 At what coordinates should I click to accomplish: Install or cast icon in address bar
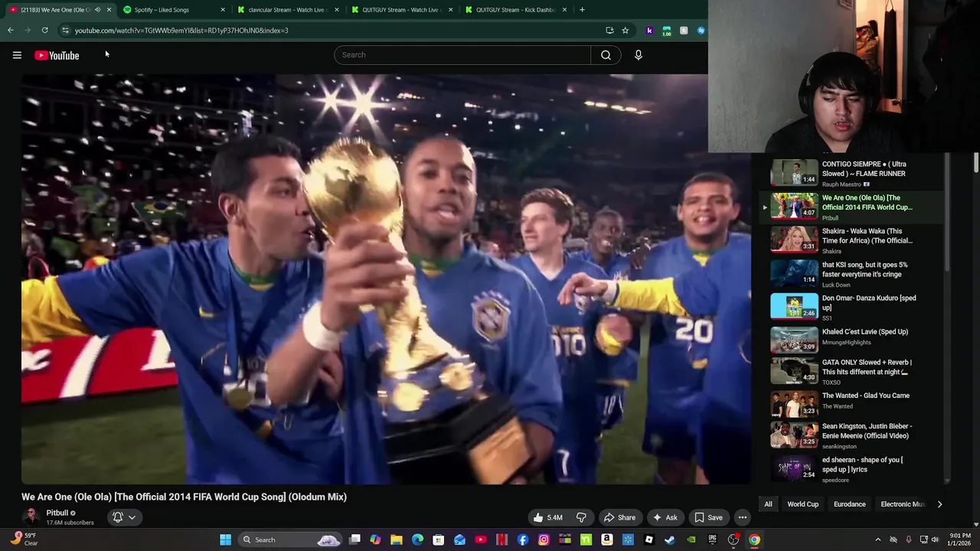point(609,31)
